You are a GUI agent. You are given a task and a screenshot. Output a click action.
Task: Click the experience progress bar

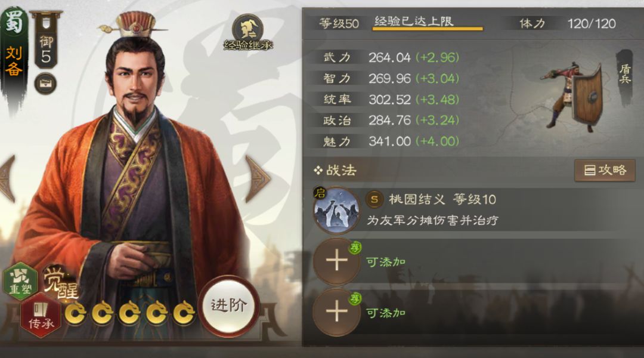[x=428, y=29]
